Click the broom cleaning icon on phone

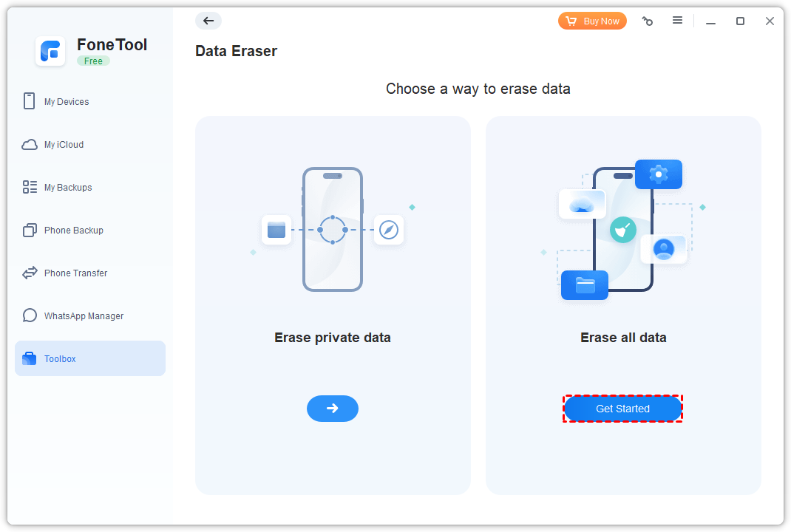[x=623, y=231]
